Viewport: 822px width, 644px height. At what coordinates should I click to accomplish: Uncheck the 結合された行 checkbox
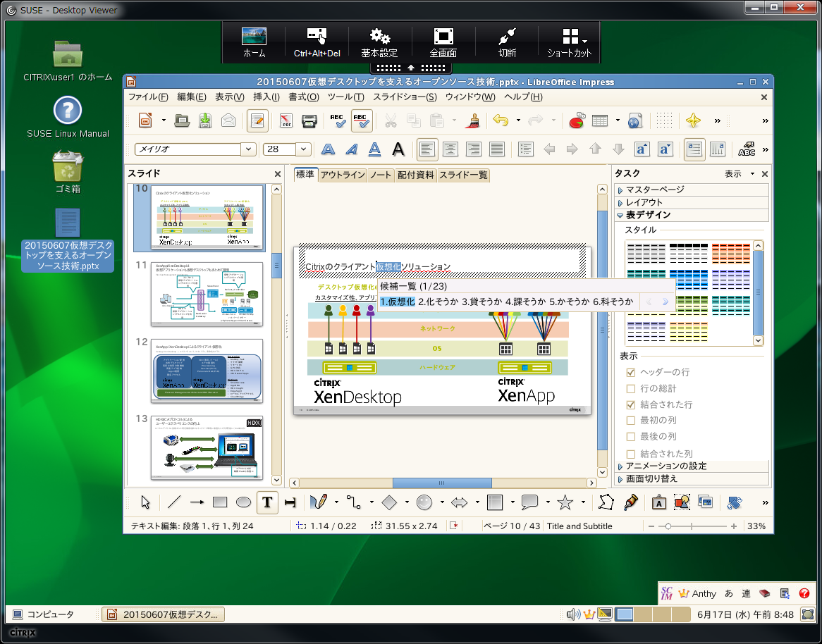click(x=631, y=405)
